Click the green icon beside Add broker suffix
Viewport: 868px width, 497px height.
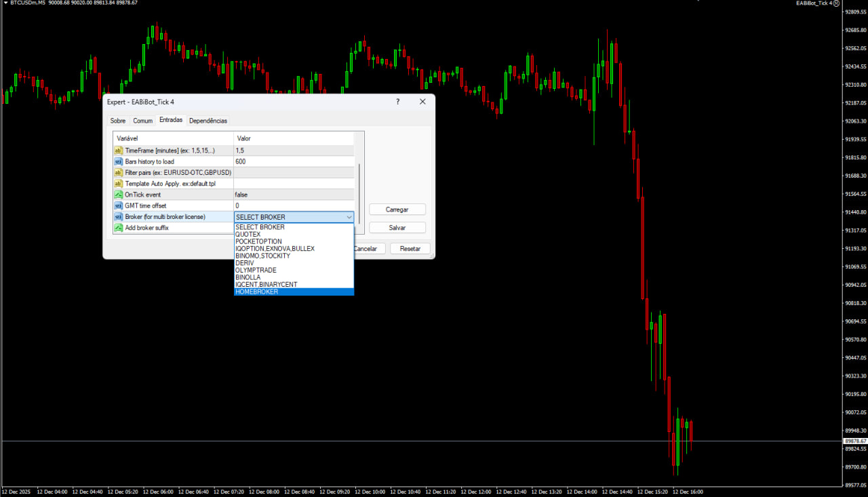[118, 228]
